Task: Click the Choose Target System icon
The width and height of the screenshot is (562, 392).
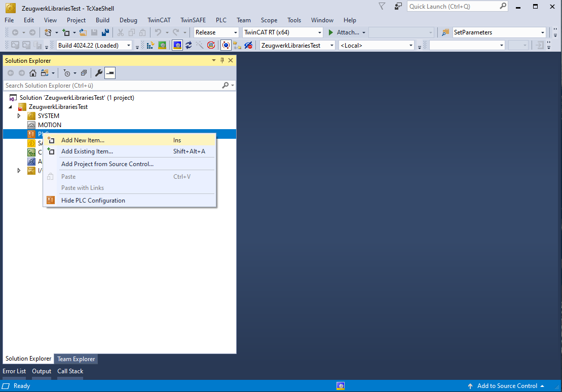Action: [x=237, y=45]
